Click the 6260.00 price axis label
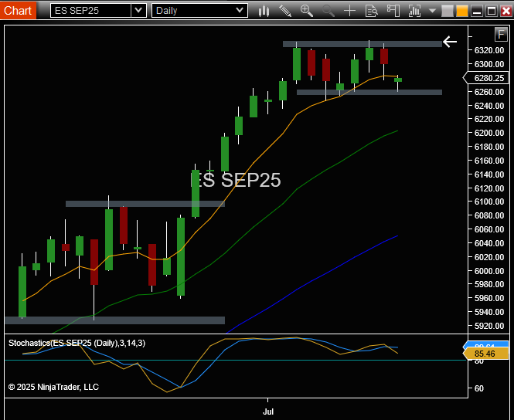The image size is (514, 420). (x=489, y=92)
